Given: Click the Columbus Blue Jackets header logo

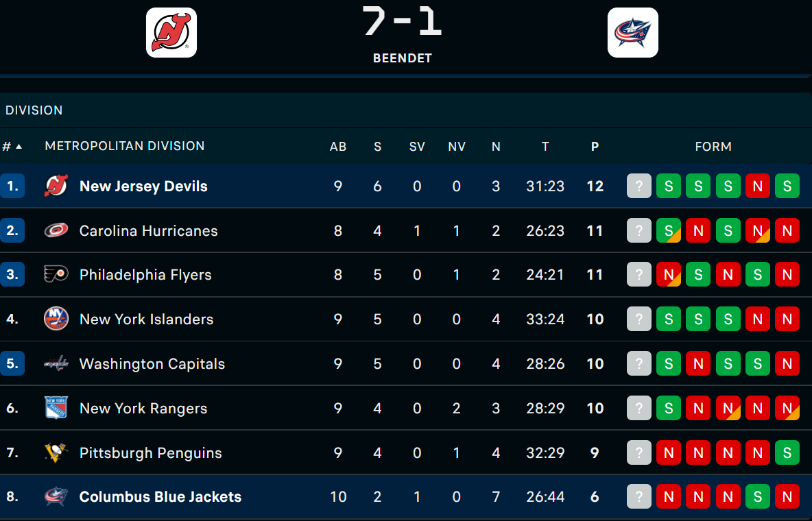Looking at the screenshot, I should coord(632,32).
